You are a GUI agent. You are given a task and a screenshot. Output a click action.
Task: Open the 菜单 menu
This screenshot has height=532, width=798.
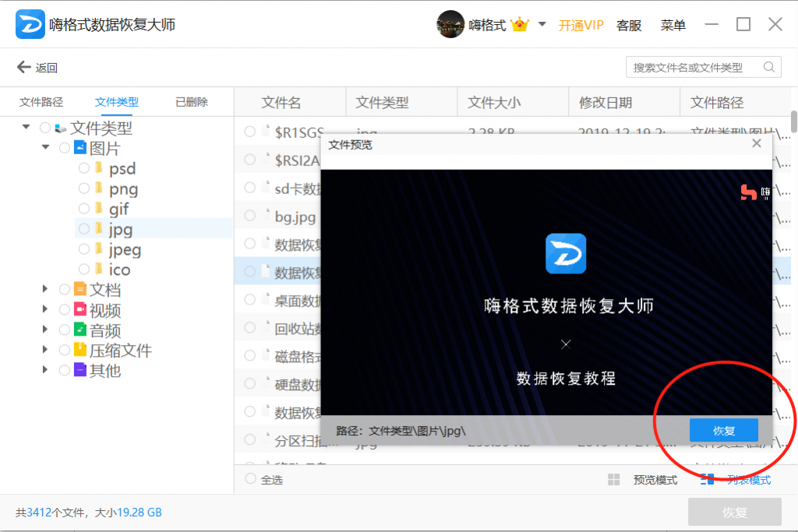coord(673,25)
